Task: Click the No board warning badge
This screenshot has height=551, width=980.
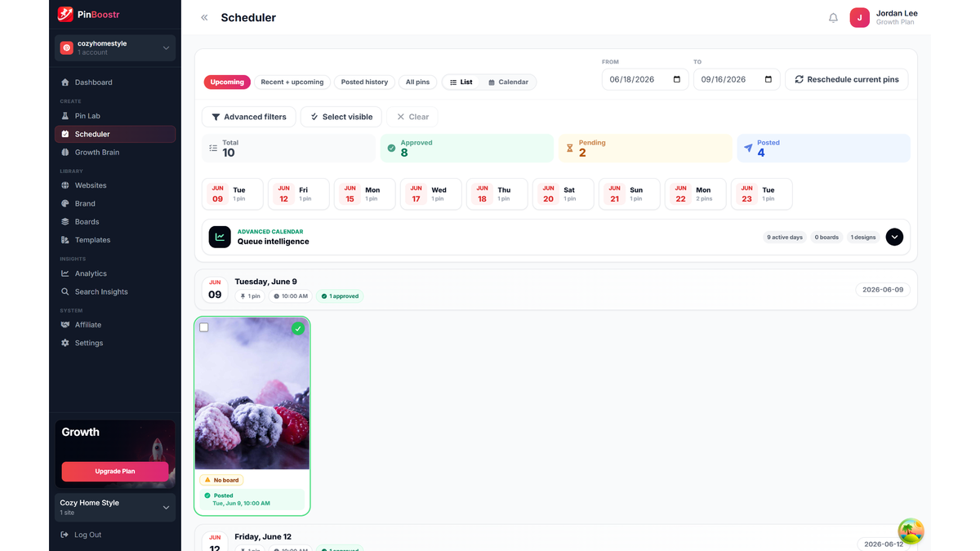Action: [221, 480]
